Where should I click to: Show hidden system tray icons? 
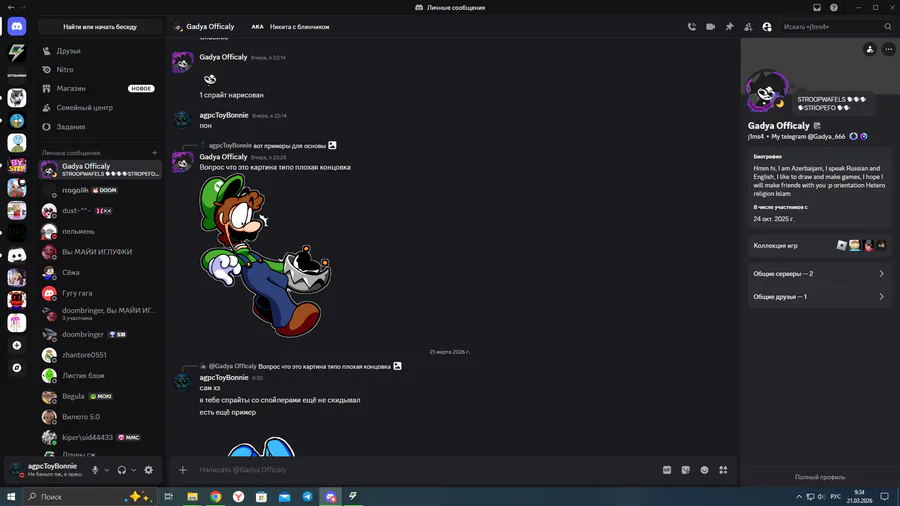(798, 496)
